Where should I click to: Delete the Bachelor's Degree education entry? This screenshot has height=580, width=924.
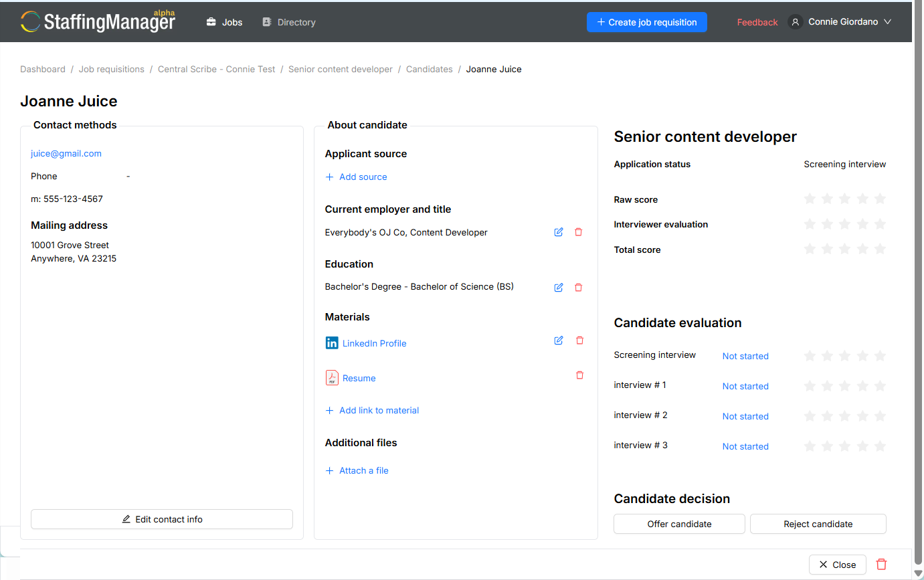coord(579,287)
